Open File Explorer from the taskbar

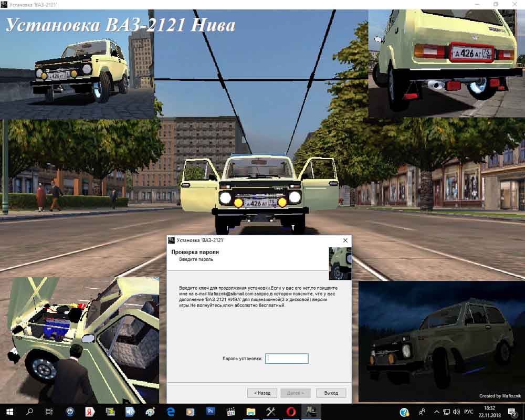[x=251, y=412]
